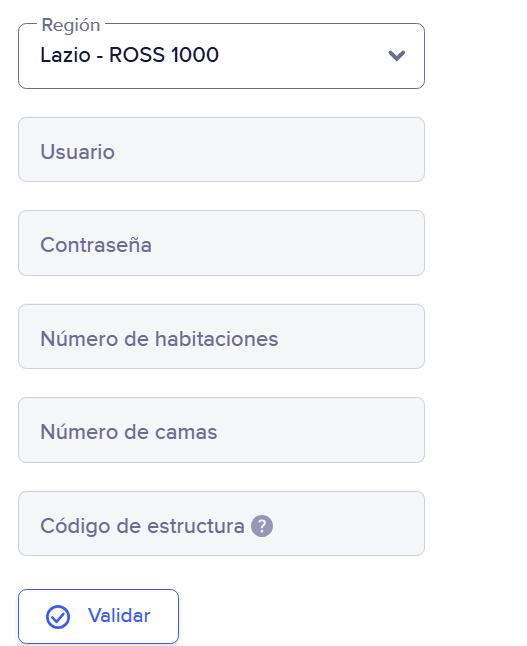This screenshot has width=527, height=646.
Task: Click the Lazio - ROSS 1000 text
Action: pos(129,55)
